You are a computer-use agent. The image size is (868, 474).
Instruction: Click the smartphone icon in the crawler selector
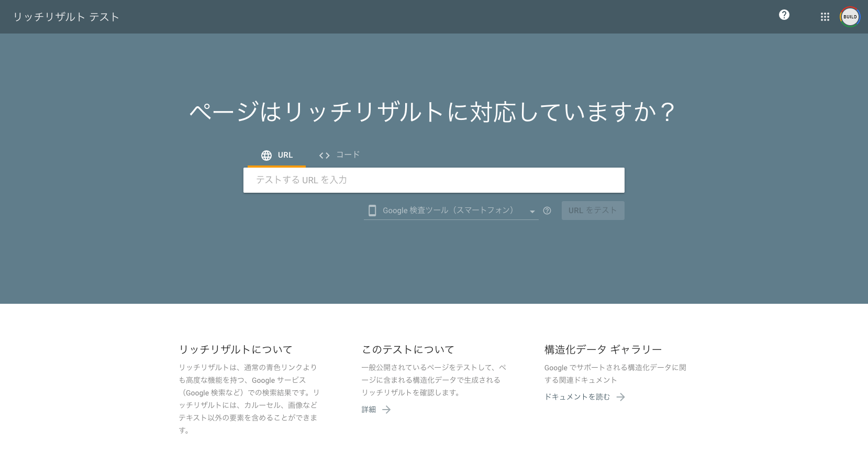(x=372, y=211)
